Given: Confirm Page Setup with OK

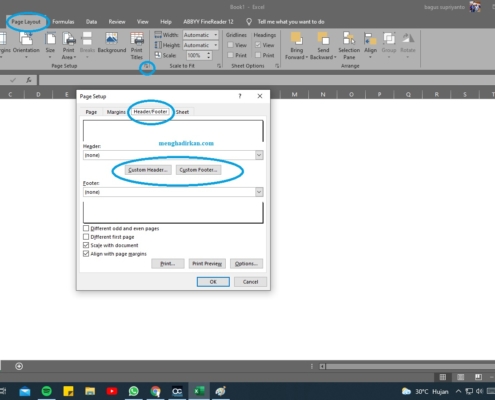Looking at the screenshot, I should click(213, 282).
